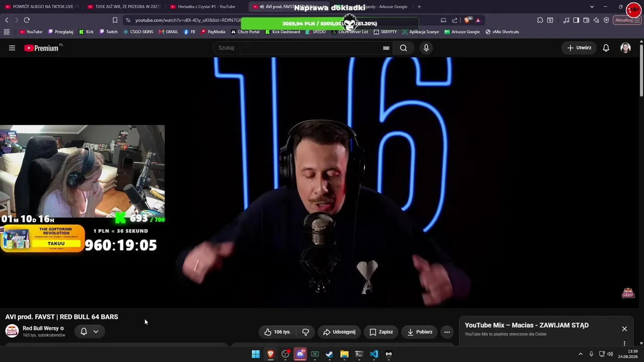644x362 pixels.
Task: Open tab search dropdown arrow
Action: tap(592, 7)
